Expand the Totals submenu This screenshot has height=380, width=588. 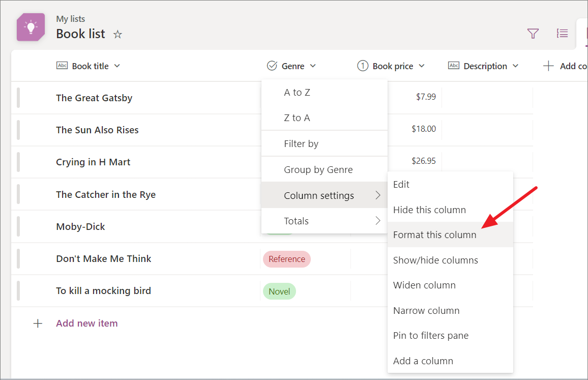pyautogui.click(x=297, y=221)
